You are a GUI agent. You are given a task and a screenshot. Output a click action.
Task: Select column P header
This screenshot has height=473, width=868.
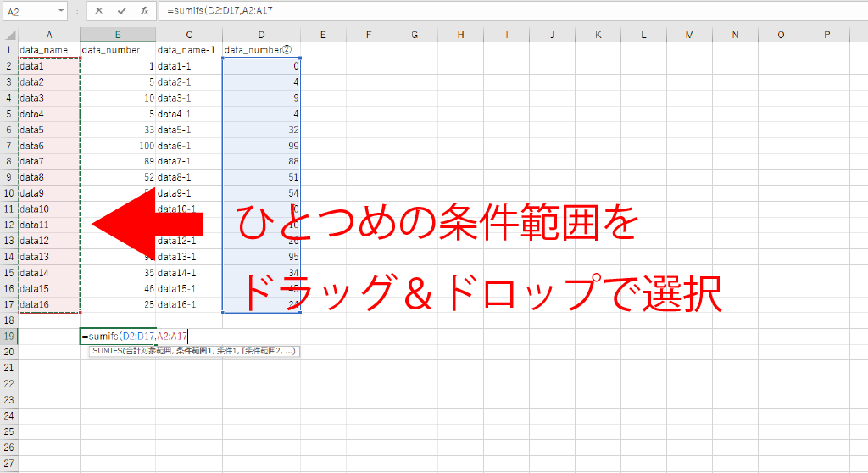826,35
